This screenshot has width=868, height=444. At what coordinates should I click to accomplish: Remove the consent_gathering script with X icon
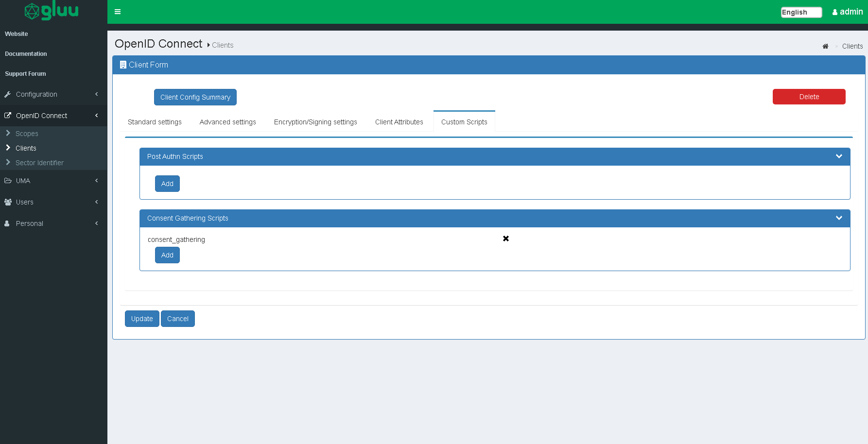click(x=506, y=239)
